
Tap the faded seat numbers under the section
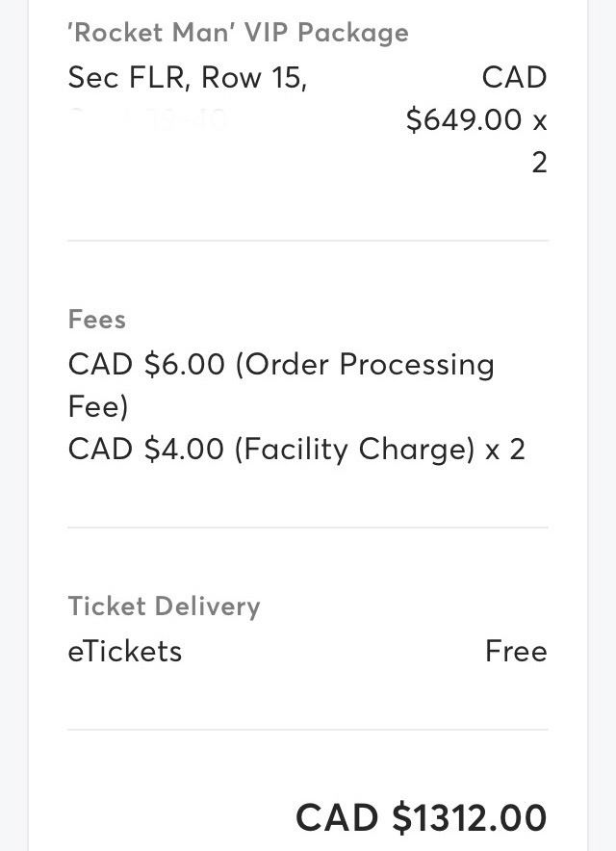(147, 119)
